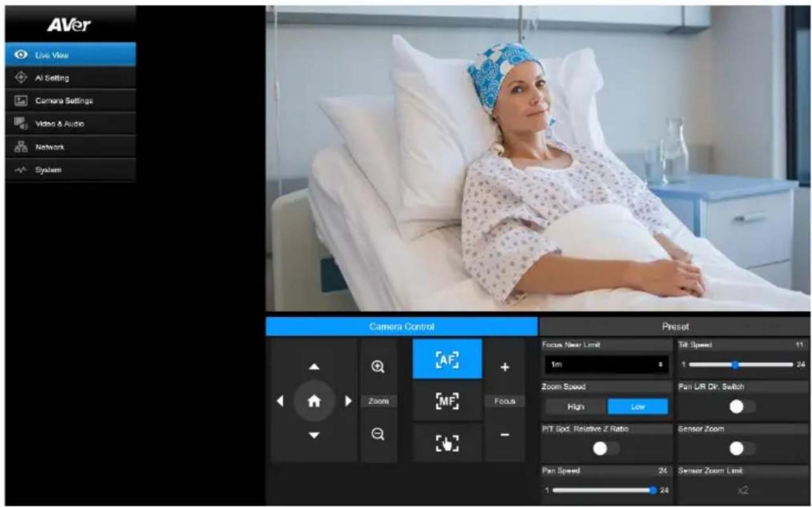Open the System menu item
The image size is (812, 507).
click(71, 170)
